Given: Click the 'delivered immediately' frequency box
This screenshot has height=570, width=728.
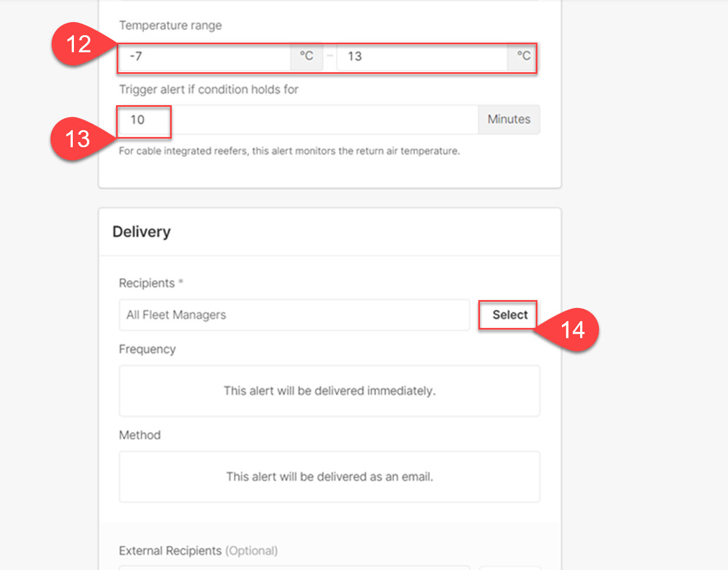Looking at the screenshot, I should click(x=329, y=391).
